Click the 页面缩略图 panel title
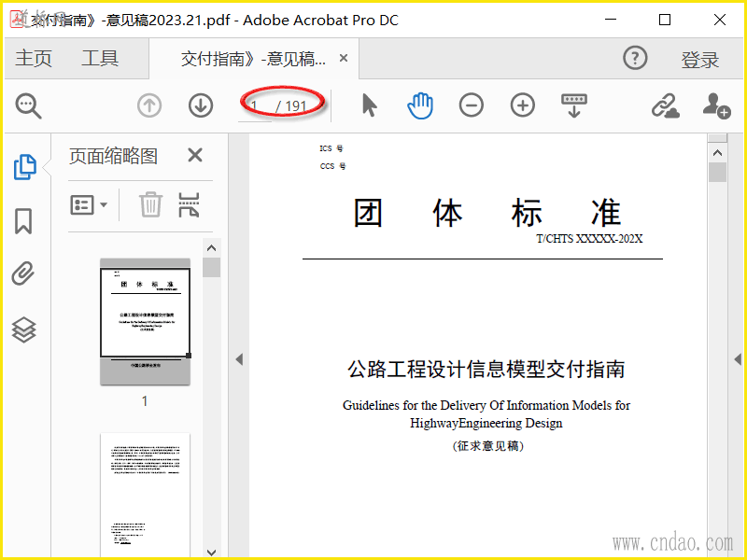The height and width of the screenshot is (560, 747). click(113, 156)
